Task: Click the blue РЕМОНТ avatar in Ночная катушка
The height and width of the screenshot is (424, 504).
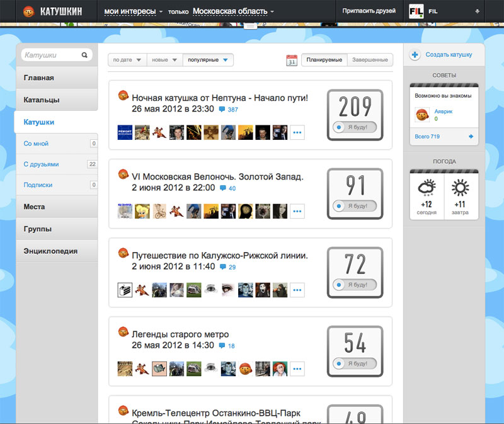Action: point(125,132)
